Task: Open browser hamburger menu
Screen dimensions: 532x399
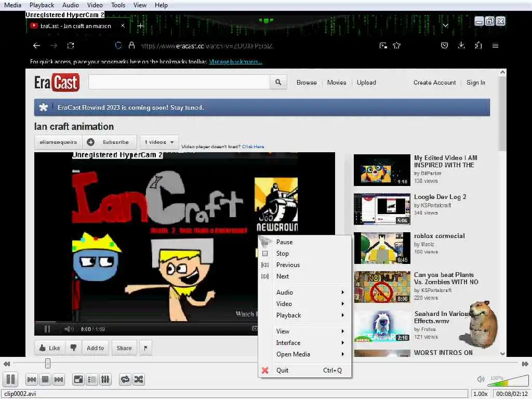Action: (x=495, y=46)
